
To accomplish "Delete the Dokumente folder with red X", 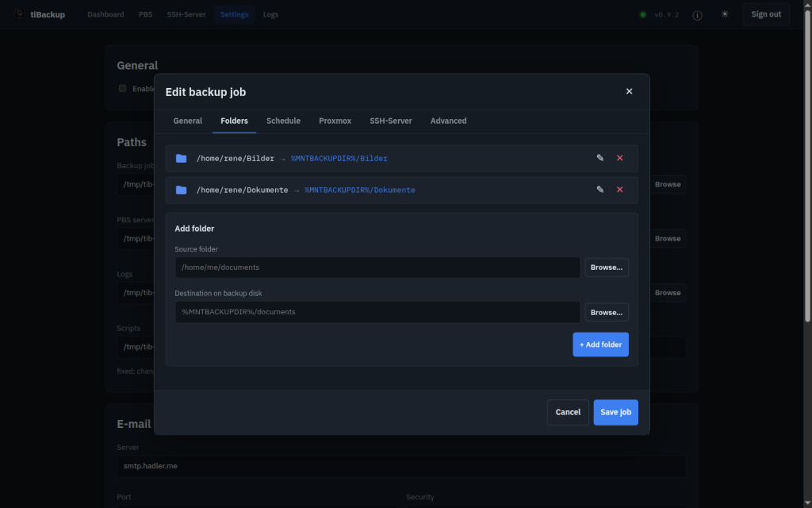I will coord(619,190).
